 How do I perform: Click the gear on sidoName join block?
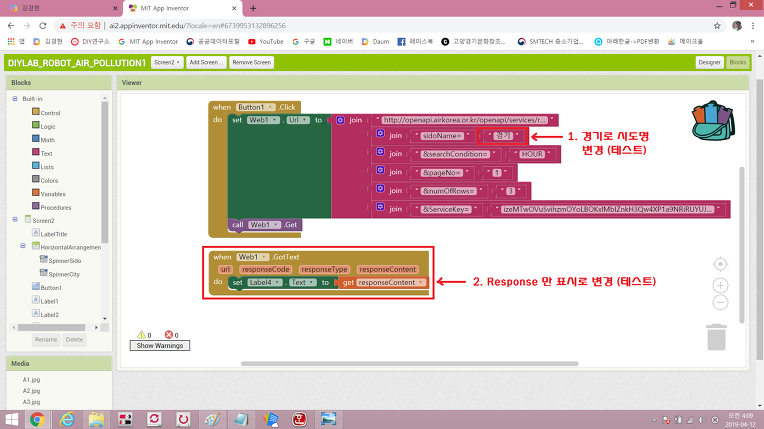click(381, 134)
